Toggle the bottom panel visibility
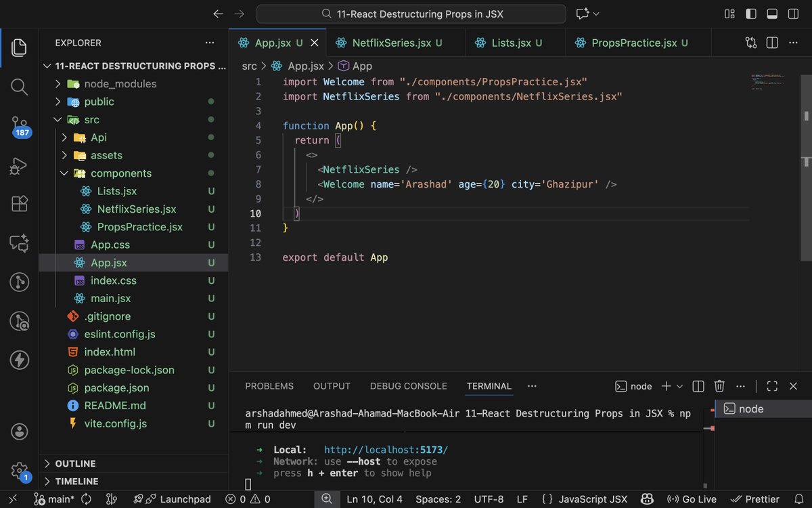The image size is (812, 508). [x=772, y=14]
